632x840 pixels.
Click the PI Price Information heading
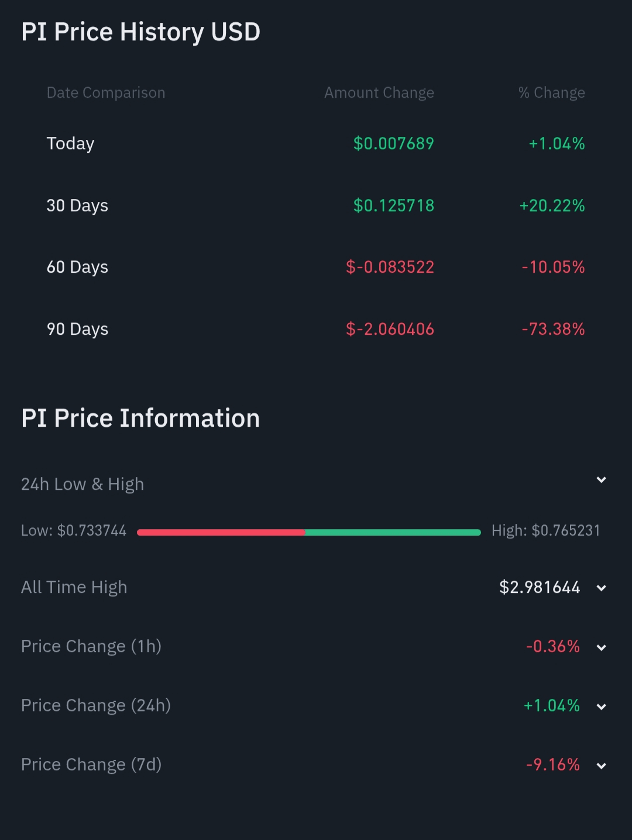tap(140, 418)
